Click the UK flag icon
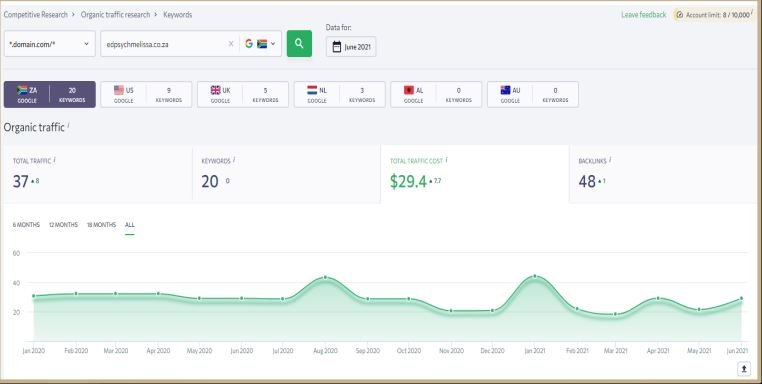Screen dimensions: 762x384 click(216, 90)
